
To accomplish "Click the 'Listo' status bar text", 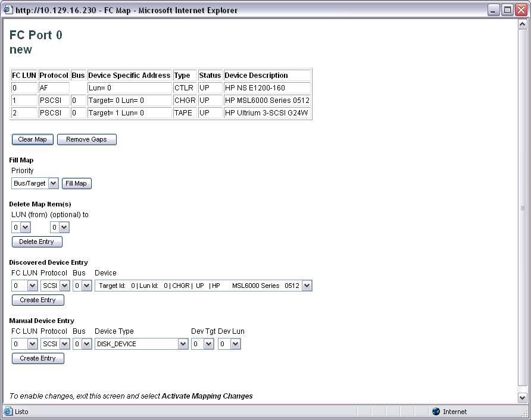I will pyautogui.click(x=21, y=412).
